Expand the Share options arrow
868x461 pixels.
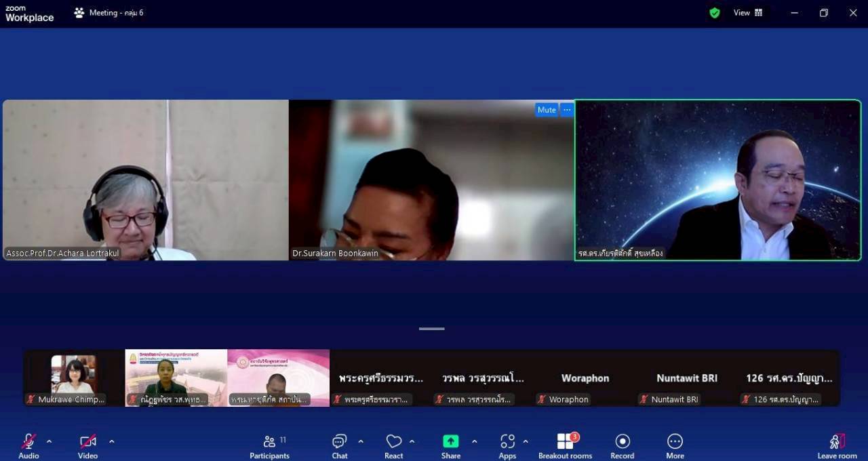click(x=474, y=441)
